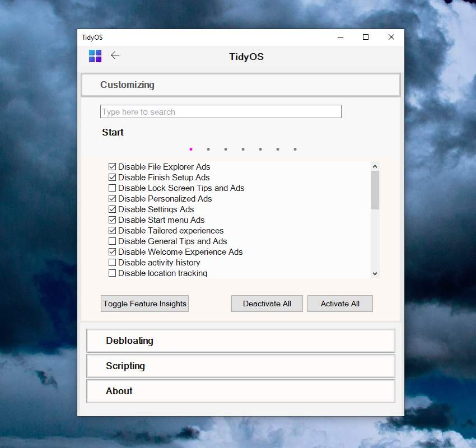
Task: Click the feature list scrollbar down arrow
Action: click(x=375, y=273)
